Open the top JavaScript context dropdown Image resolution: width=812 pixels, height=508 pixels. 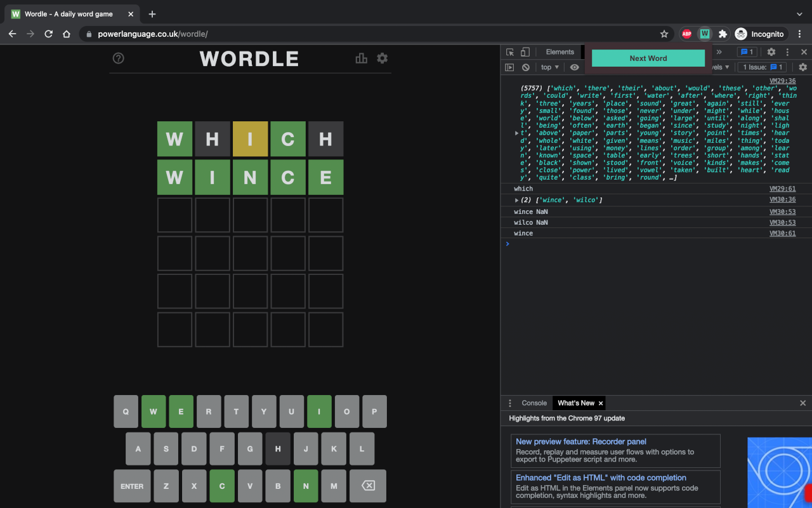(550, 67)
